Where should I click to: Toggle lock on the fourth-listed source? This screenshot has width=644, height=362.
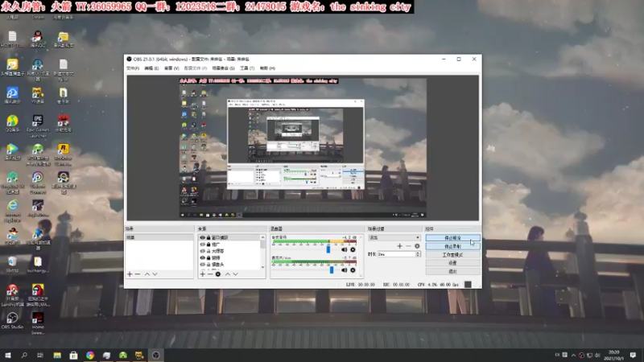pyautogui.click(x=208, y=257)
